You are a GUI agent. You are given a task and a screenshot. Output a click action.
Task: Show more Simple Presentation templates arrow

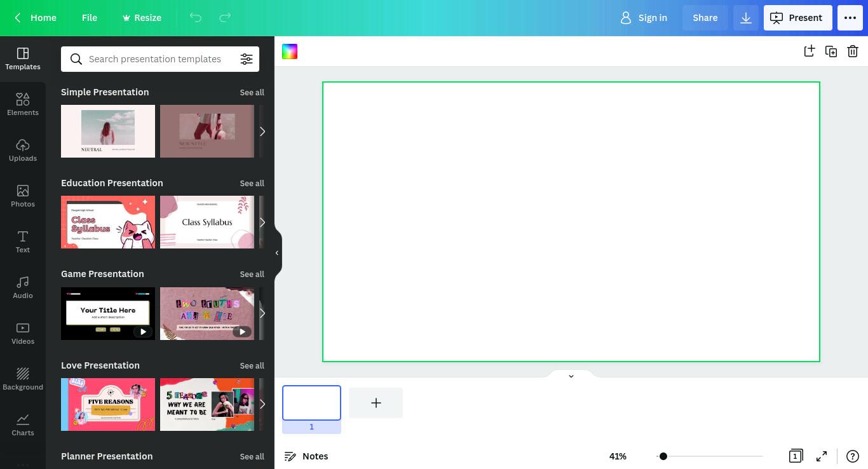pyautogui.click(x=262, y=132)
